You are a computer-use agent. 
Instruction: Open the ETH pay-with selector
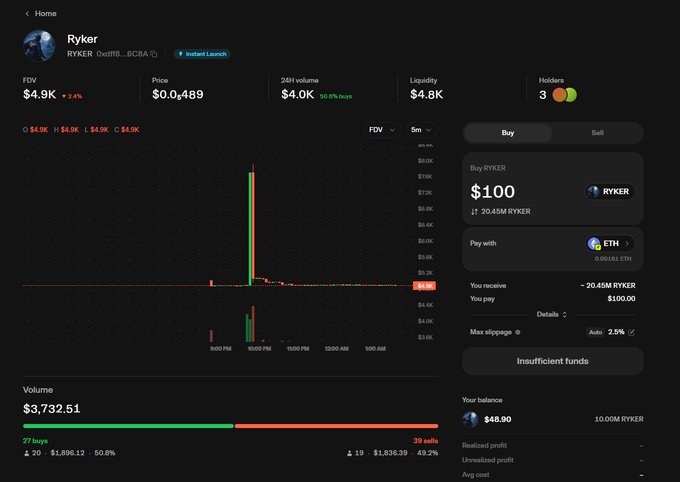point(610,243)
